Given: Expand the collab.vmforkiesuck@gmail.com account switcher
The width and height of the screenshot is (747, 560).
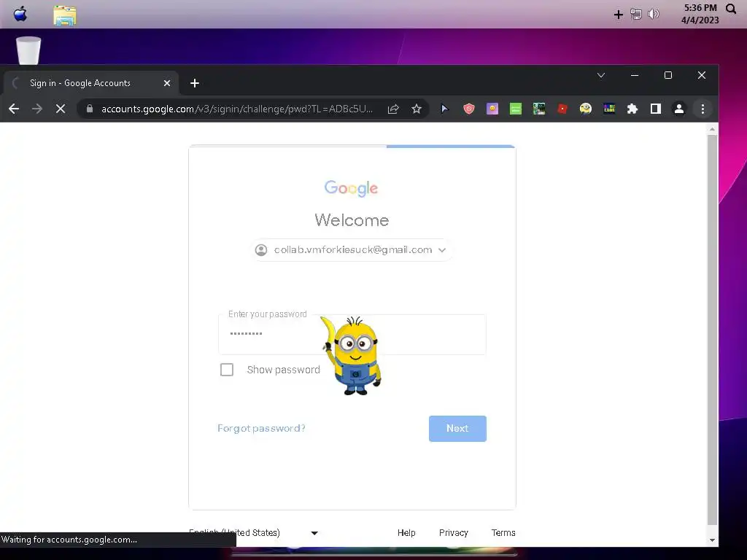Looking at the screenshot, I should (x=352, y=250).
